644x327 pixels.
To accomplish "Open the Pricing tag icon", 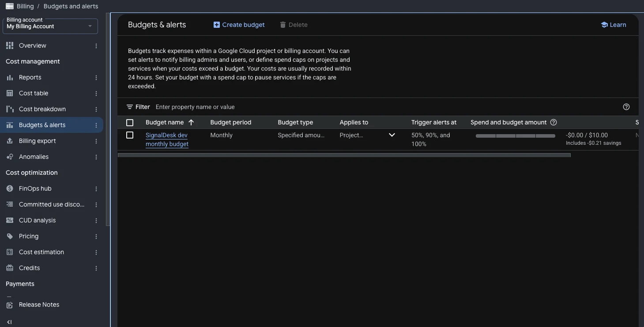I will (x=10, y=236).
